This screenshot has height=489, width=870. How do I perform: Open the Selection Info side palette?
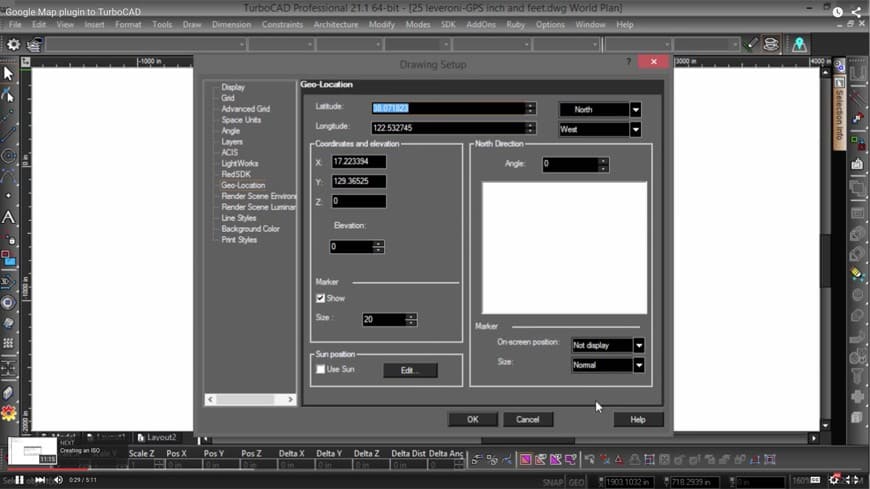[x=839, y=114]
